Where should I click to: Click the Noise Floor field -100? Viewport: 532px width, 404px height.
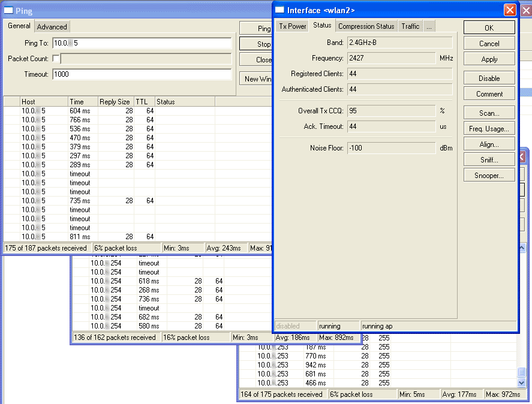391,148
